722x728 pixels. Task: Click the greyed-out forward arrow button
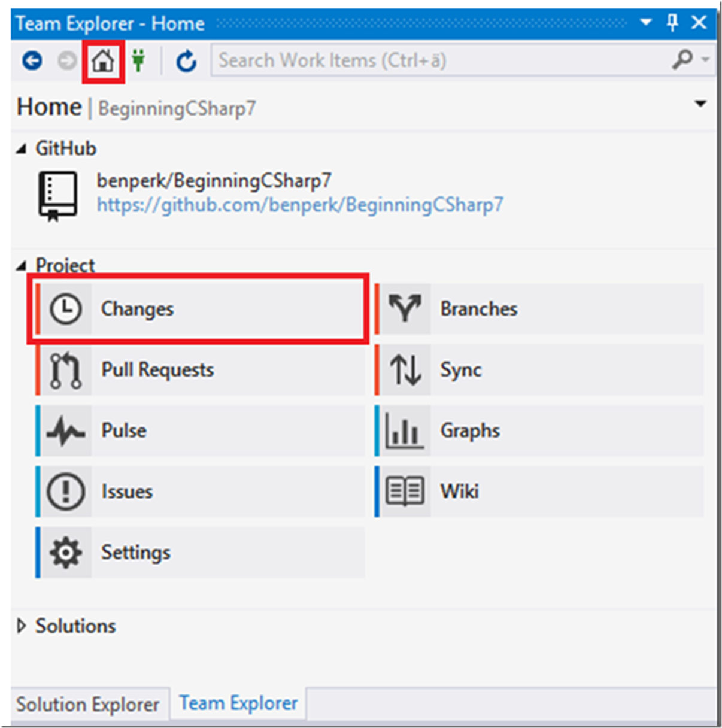(x=66, y=60)
